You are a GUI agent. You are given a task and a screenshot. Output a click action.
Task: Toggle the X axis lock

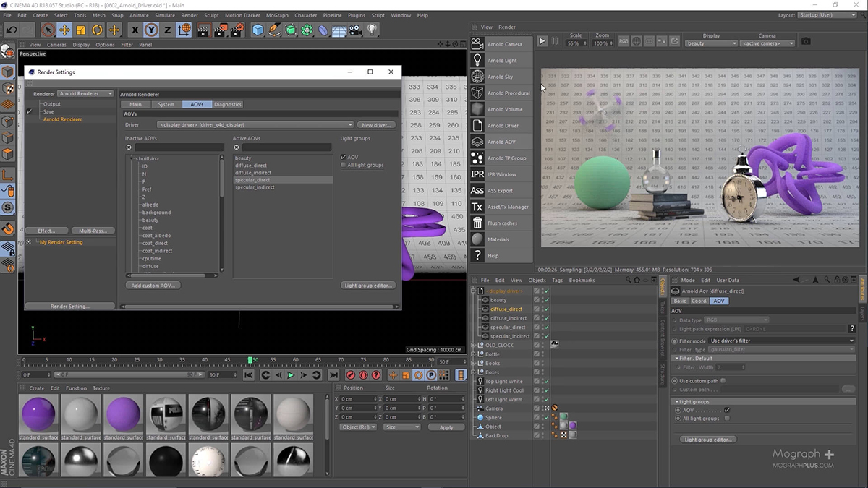135,30
